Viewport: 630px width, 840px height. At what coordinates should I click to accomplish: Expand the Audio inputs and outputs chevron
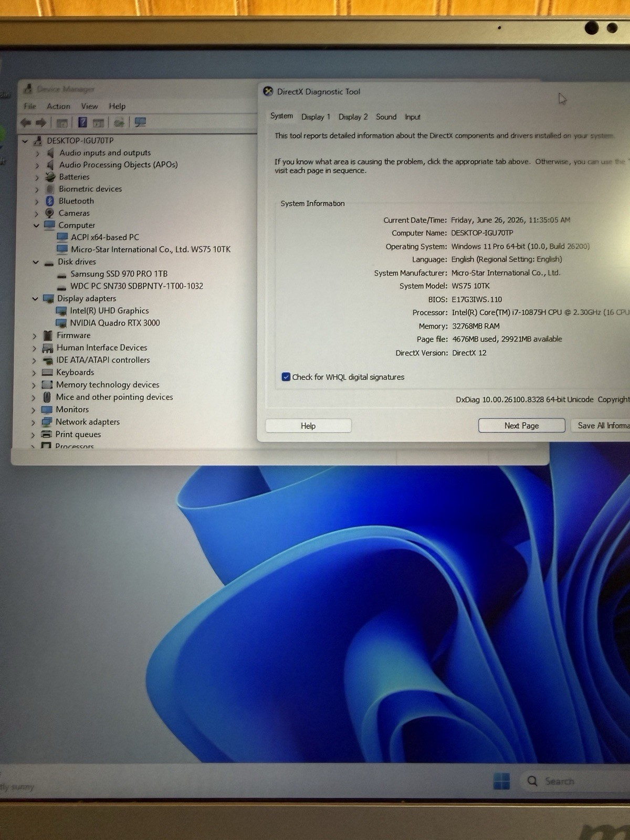point(37,153)
